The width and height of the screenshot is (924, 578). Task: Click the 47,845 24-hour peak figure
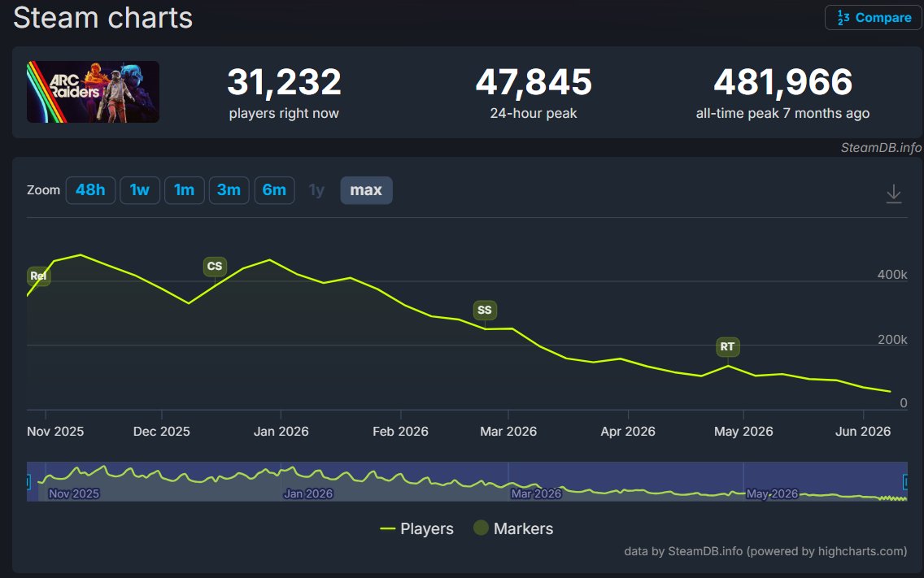click(x=534, y=82)
